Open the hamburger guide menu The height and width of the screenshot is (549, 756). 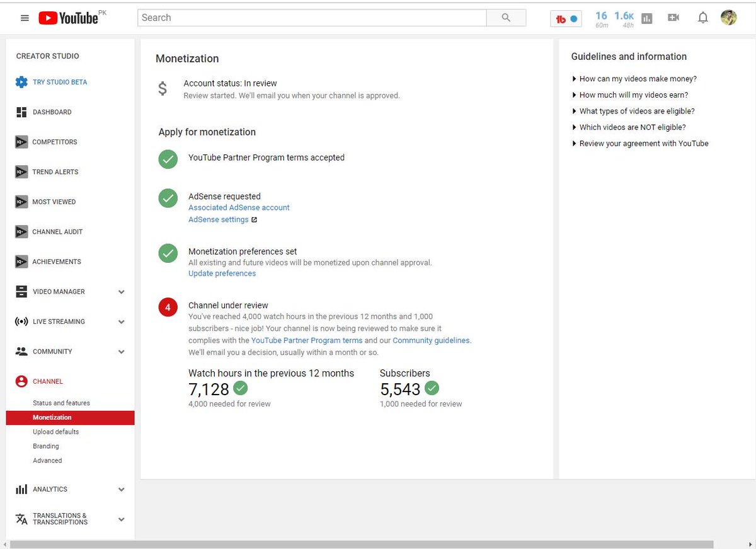coord(25,18)
